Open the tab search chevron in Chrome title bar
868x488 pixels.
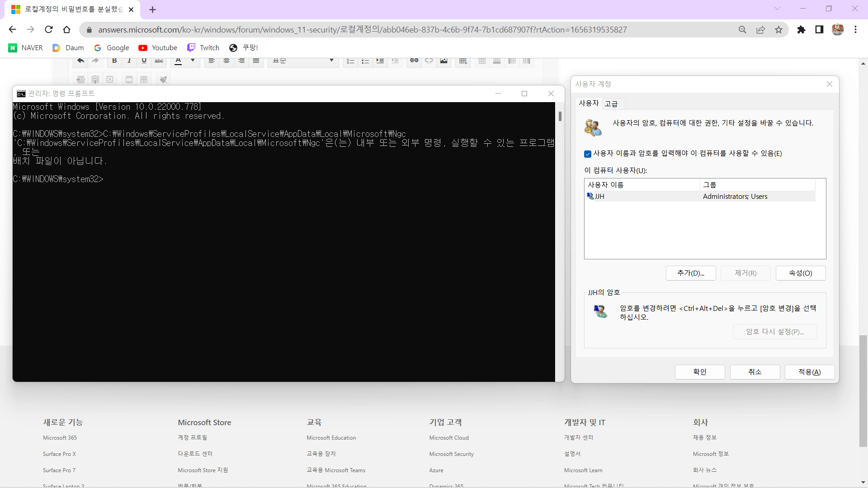(777, 9)
